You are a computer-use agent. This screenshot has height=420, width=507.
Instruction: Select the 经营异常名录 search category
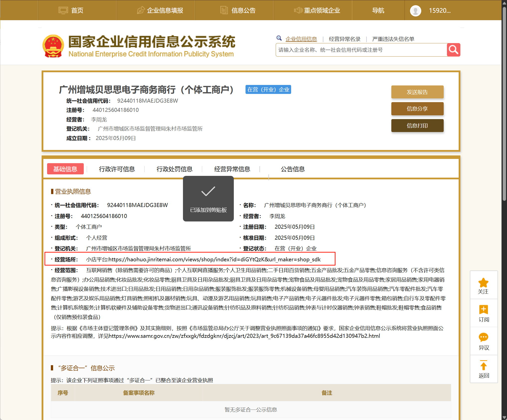pyautogui.click(x=344, y=39)
